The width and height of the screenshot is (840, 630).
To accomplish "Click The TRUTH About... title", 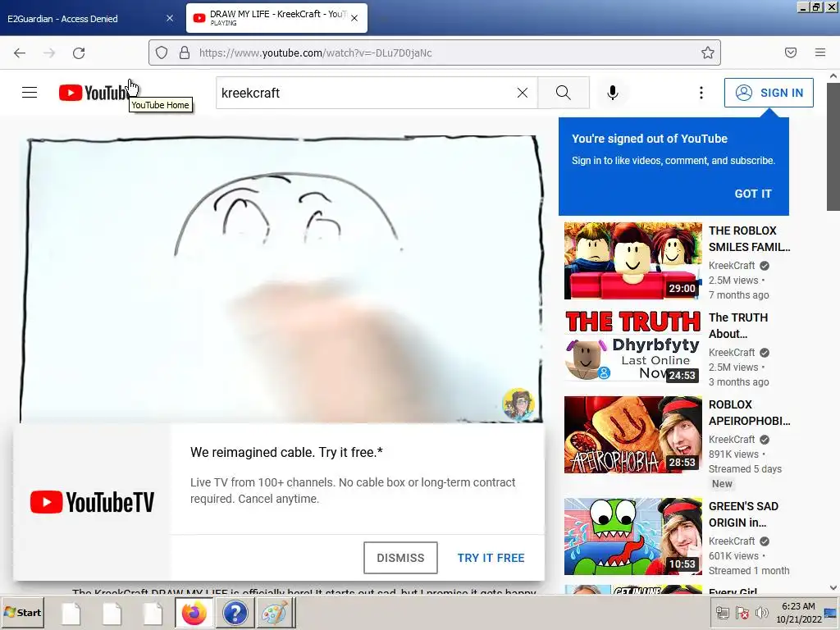I will [737, 326].
